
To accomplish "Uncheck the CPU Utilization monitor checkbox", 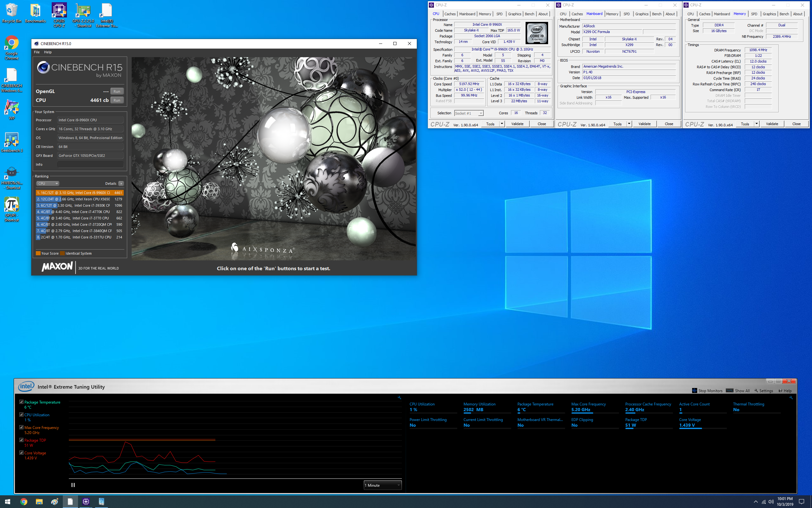I will 21,415.
